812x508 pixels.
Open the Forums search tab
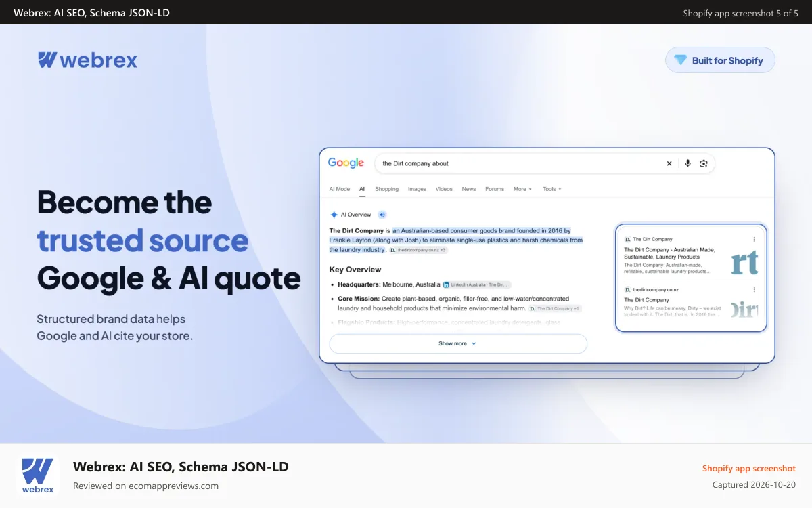495,189
